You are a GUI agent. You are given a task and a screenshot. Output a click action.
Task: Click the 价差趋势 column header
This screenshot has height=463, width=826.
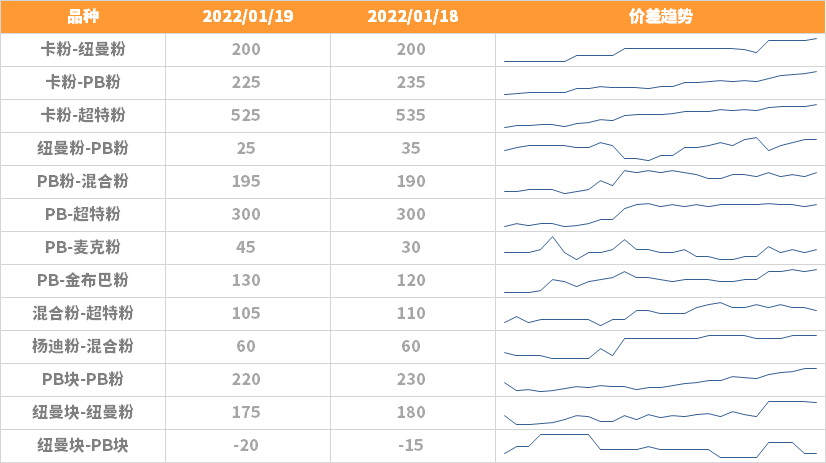tap(661, 16)
